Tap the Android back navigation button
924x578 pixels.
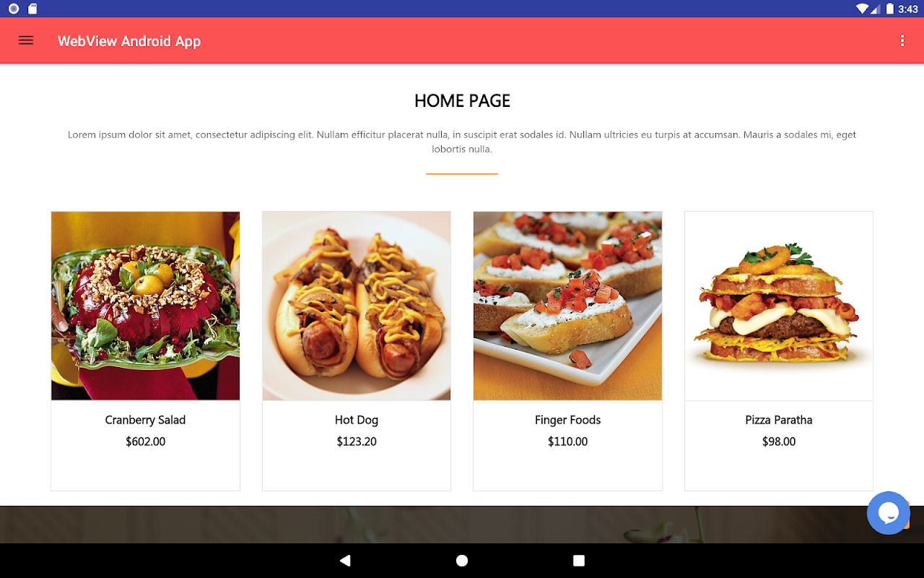click(x=345, y=561)
